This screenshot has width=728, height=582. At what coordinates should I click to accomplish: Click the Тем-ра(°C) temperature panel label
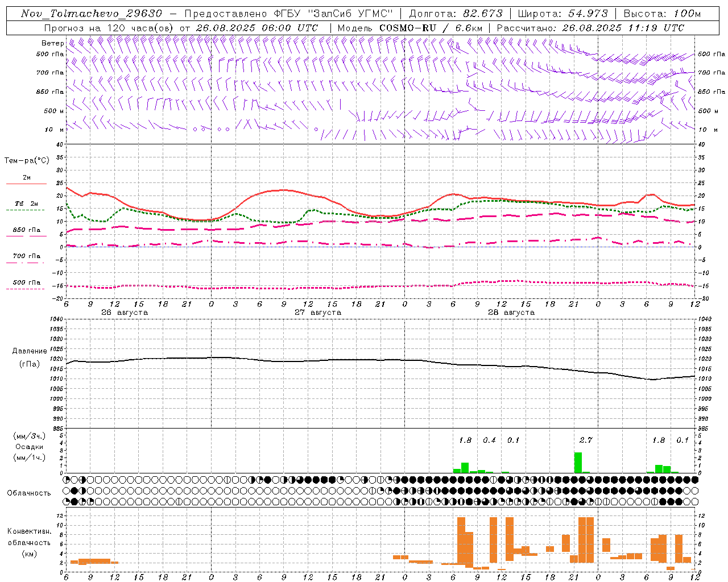pos(27,161)
